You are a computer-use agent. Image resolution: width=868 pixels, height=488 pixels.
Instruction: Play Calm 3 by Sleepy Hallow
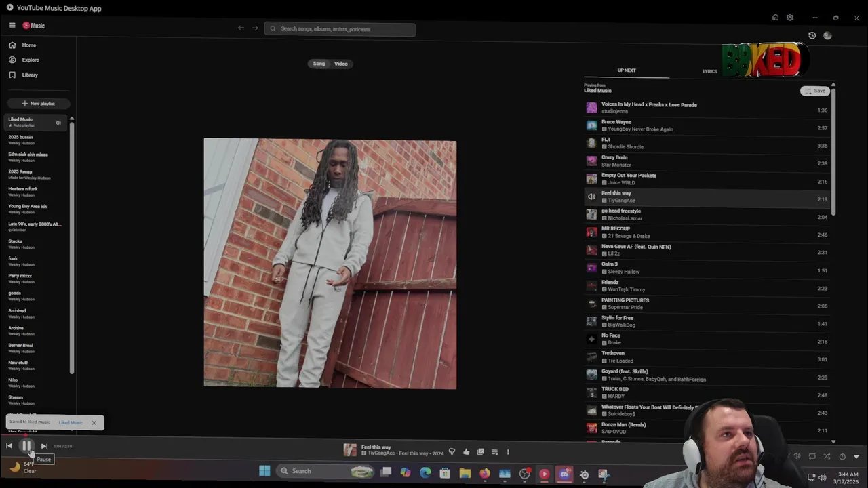(707, 268)
